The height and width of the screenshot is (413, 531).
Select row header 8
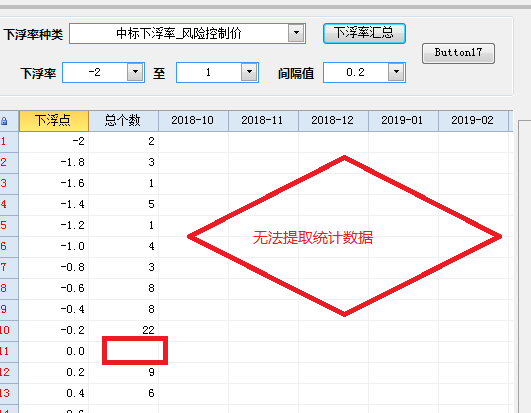coord(9,288)
